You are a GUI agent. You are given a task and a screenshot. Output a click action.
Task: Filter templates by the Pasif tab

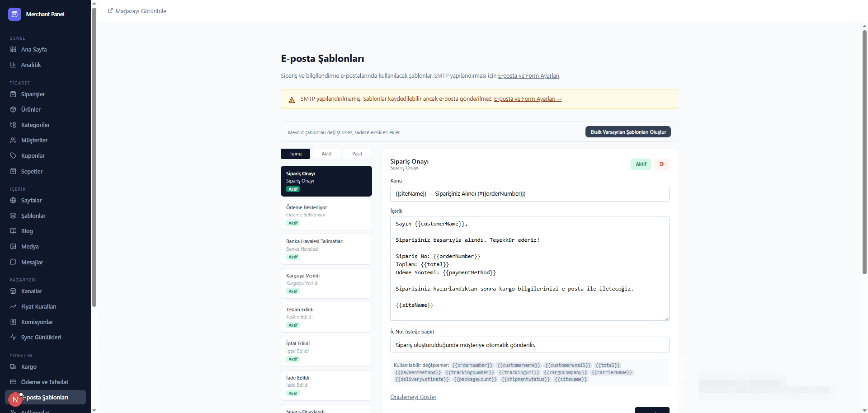(x=357, y=154)
